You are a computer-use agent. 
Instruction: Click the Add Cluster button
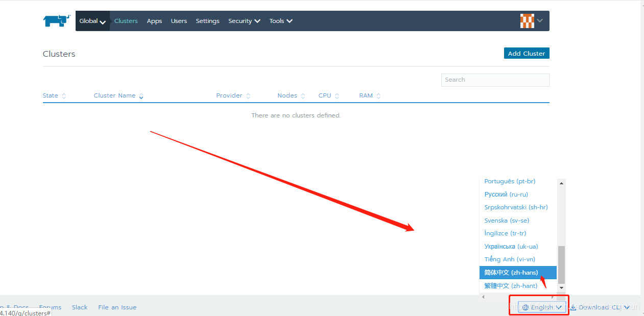pyautogui.click(x=527, y=53)
